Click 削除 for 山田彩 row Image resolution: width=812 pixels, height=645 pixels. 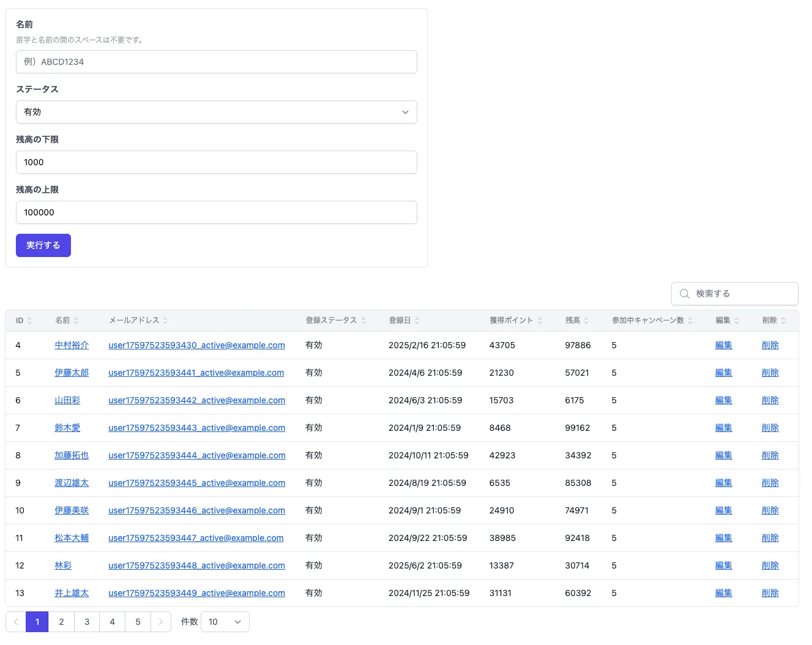pyautogui.click(x=770, y=400)
